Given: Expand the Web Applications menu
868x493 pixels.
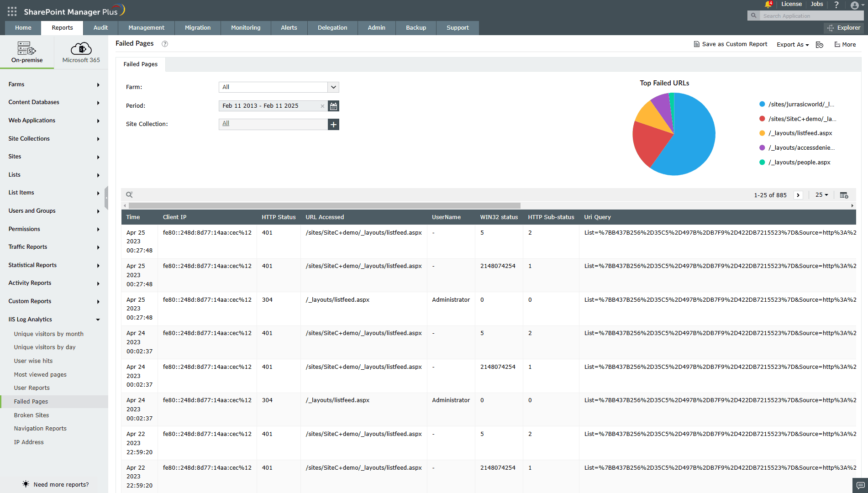Looking at the screenshot, I should click(54, 121).
